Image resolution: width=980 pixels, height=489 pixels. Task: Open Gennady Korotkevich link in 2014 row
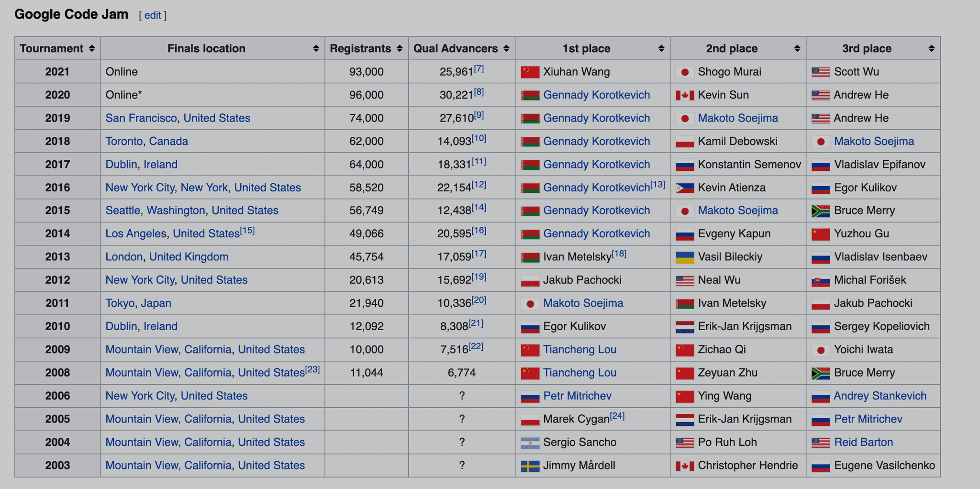(x=597, y=234)
